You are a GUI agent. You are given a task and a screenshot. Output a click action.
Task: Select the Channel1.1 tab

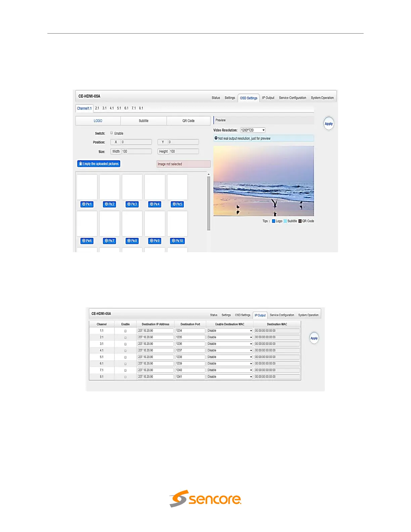coord(84,108)
